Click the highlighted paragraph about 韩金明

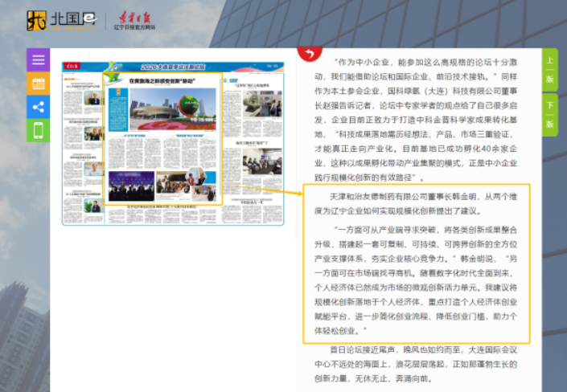pyautogui.click(x=417, y=263)
